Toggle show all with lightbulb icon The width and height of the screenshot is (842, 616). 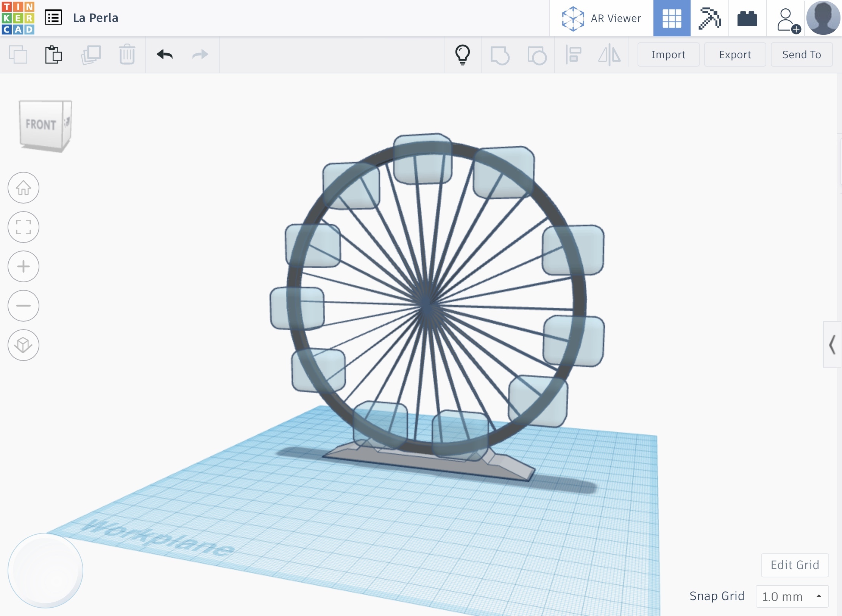coord(462,55)
